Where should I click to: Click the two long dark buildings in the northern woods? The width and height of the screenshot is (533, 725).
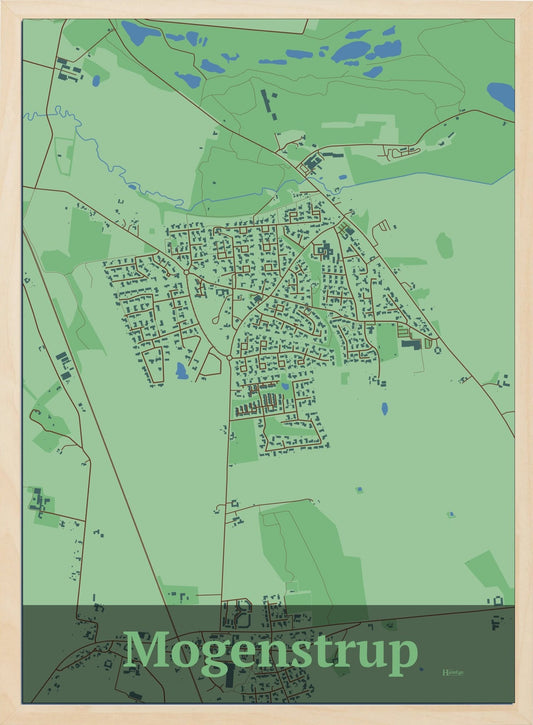coord(268,104)
